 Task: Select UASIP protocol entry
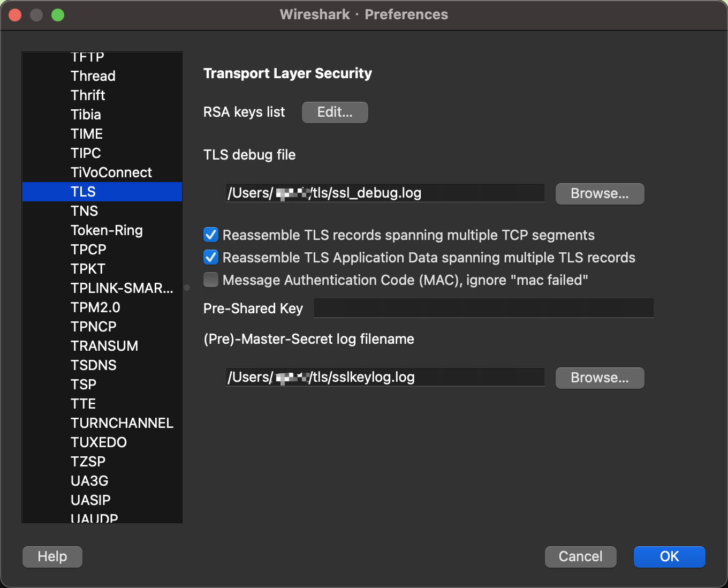click(x=102, y=500)
